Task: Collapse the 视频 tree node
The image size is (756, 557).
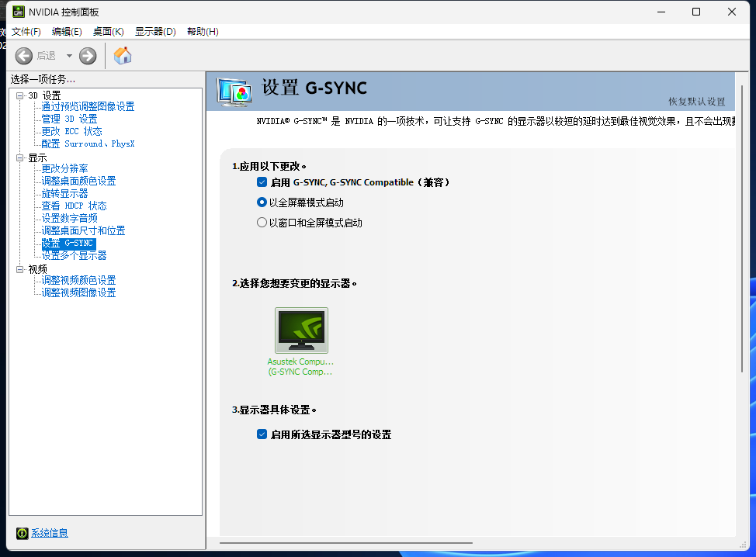Action: click(x=19, y=269)
